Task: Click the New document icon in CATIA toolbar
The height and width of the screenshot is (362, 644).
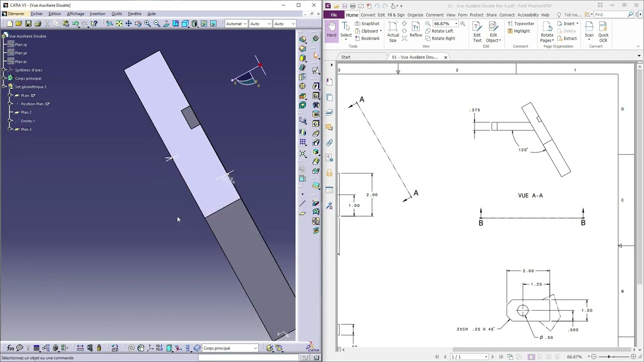Action: coord(10,24)
